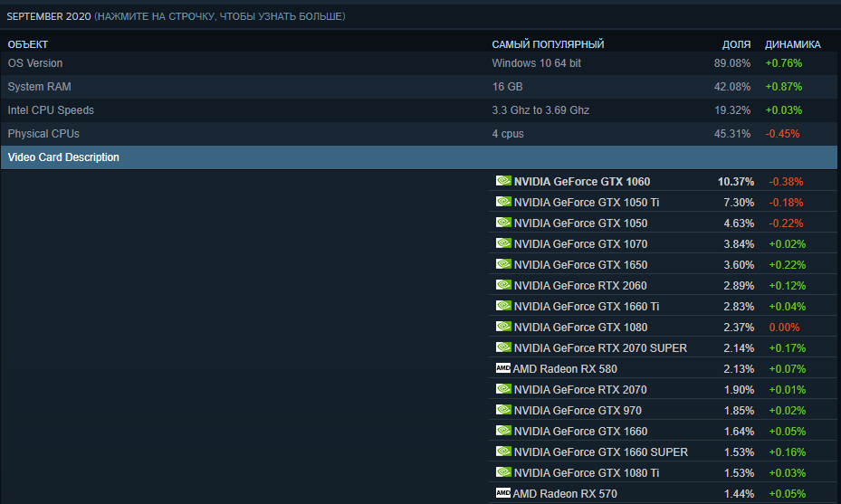Select AMD Radeon RX 580 text
The height and width of the screenshot is (504, 841).
tap(565, 369)
